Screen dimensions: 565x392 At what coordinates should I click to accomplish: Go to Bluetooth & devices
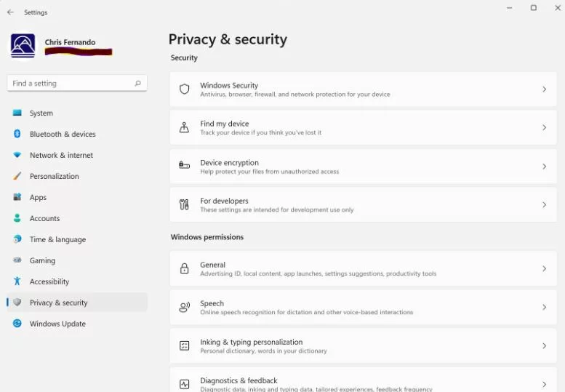[x=77, y=134]
